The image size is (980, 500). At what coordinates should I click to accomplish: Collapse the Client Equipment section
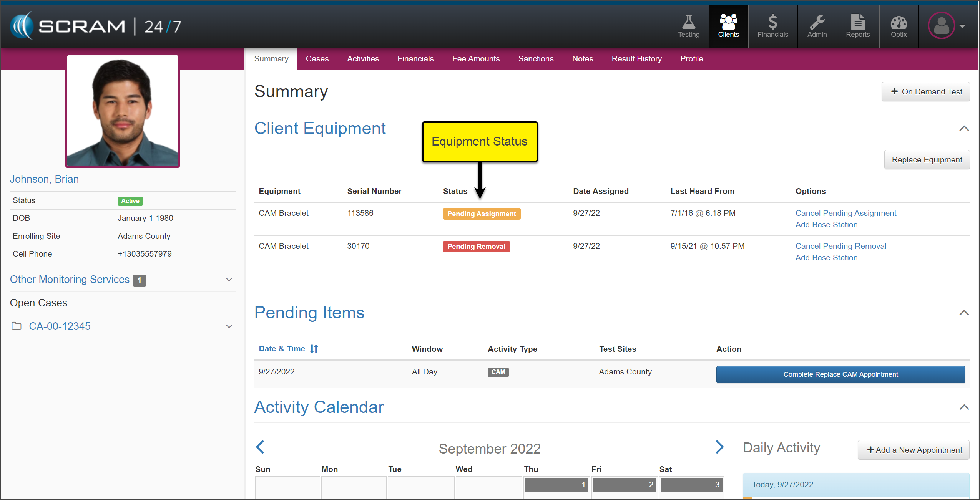(x=964, y=129)
